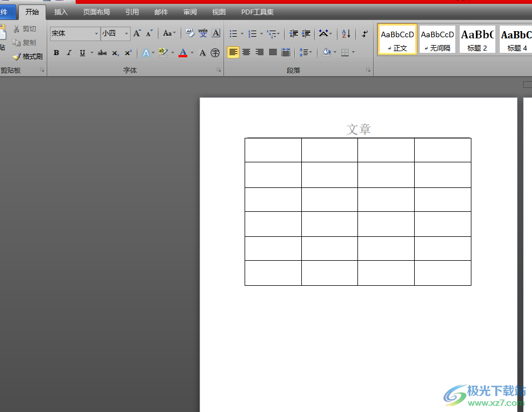Open the Change Case (Aa) menu
Viewport: 532px width, 412px height.
pyautogui.click(x=169, y=33)
